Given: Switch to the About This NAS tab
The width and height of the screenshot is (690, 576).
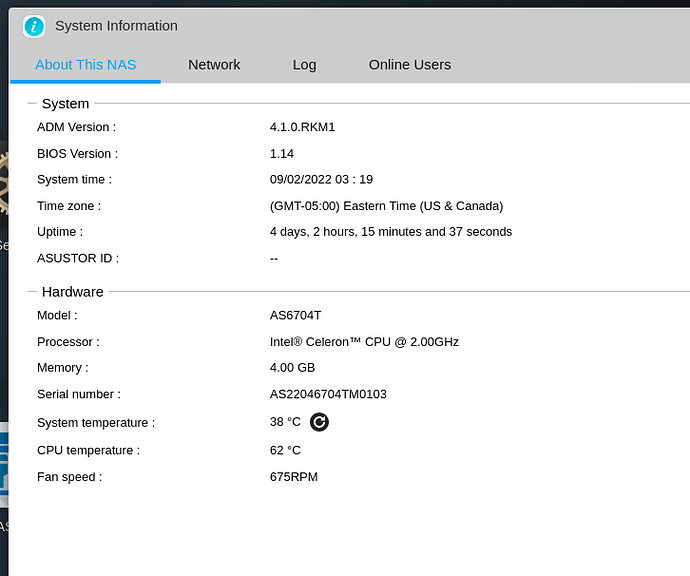Looking at the screenshot, I should pos(85,65).
